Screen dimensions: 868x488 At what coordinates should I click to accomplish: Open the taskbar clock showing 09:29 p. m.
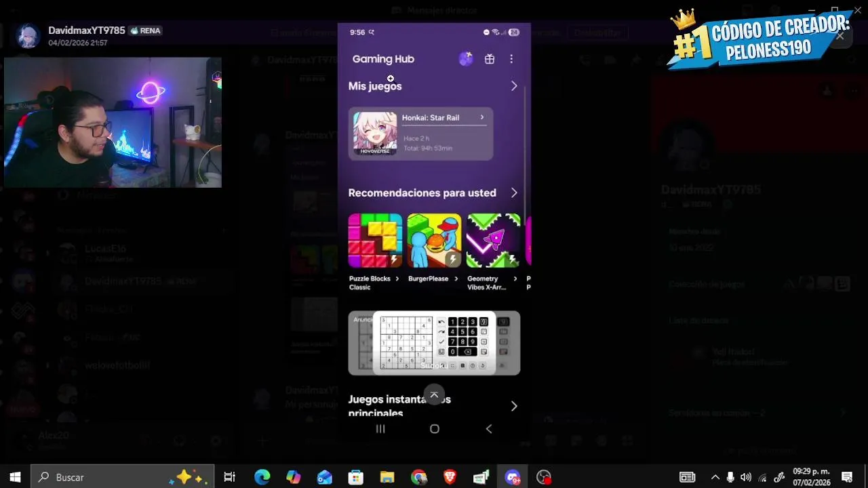pyautogui.click(x=812, y=477)
